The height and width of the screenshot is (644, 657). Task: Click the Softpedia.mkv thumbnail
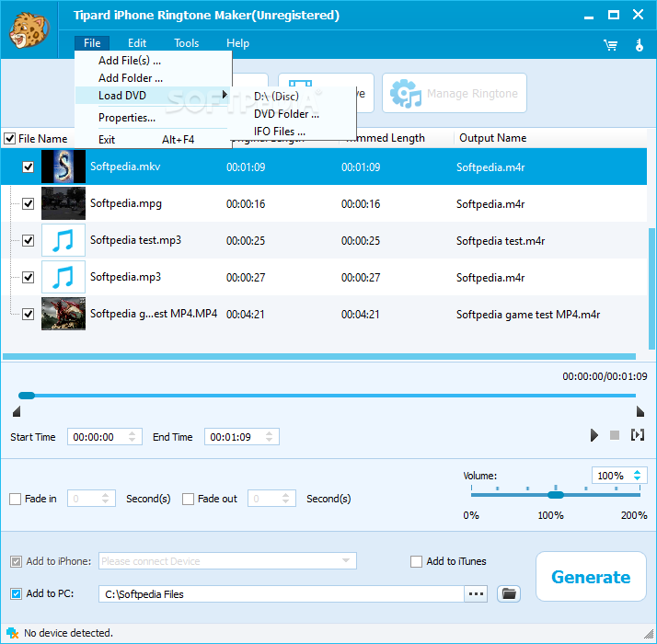pos(63,167)
